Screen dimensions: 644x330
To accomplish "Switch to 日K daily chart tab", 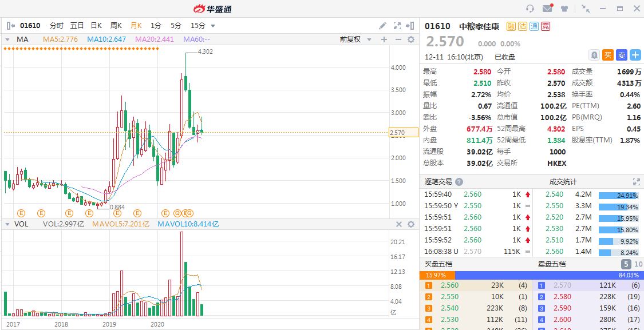I will 96,26.
